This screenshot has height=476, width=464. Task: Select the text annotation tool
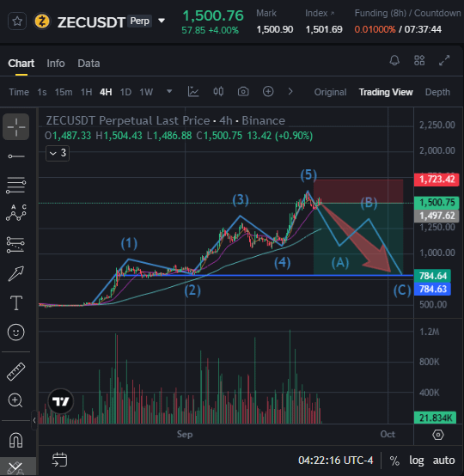(x=16, y=302)
